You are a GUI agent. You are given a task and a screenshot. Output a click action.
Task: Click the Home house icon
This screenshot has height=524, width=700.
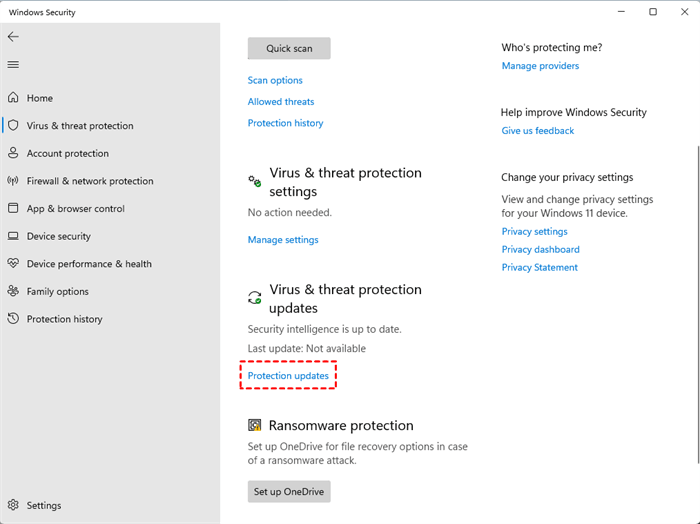(13, 98)
